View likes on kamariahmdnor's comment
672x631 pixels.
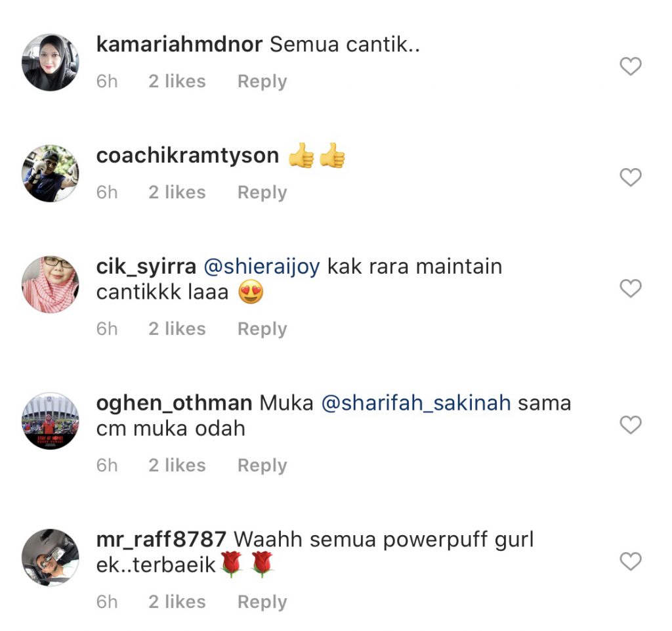coord(177,81)
